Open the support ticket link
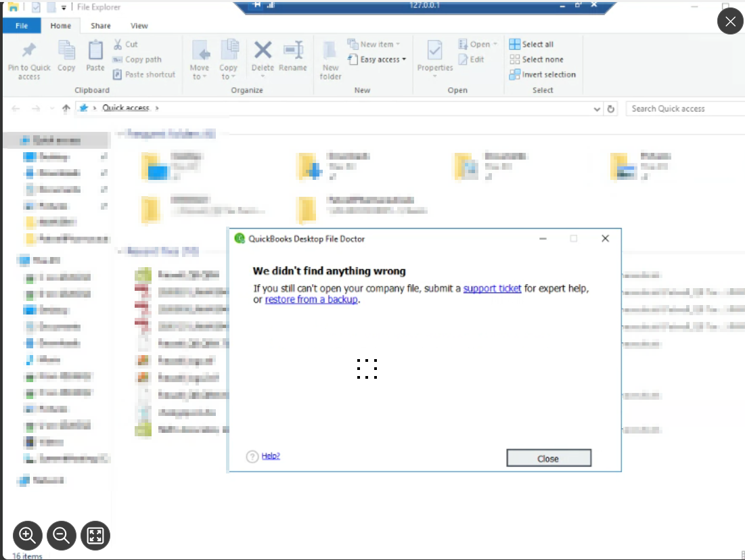 pos(492,288)
